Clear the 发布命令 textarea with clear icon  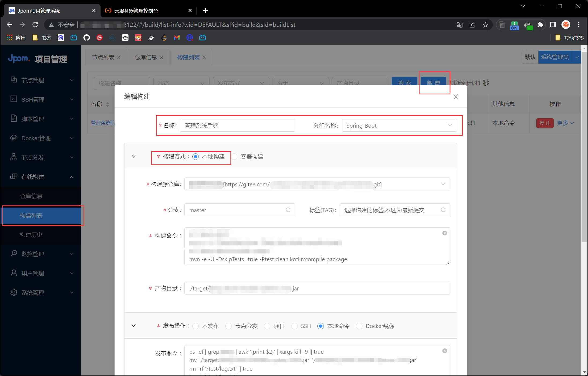[444, 351]
